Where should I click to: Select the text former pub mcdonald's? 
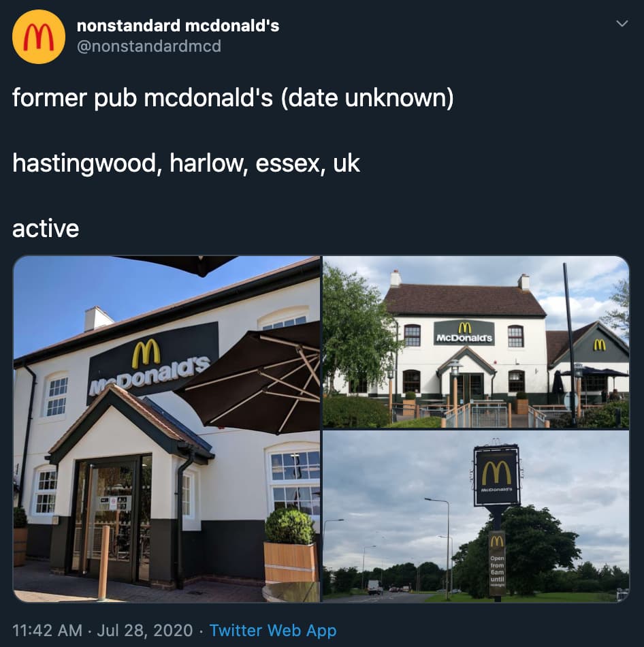143,98
